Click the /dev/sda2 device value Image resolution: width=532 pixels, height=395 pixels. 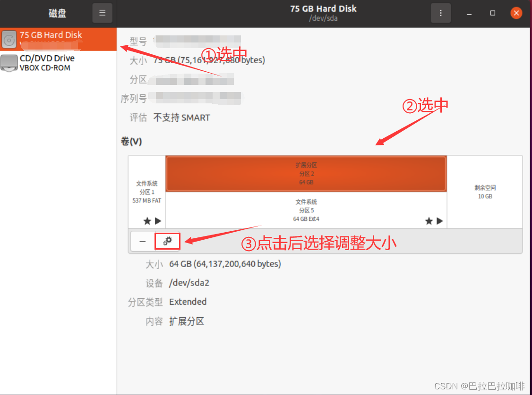pyautogui.click(x=189, y=283)
